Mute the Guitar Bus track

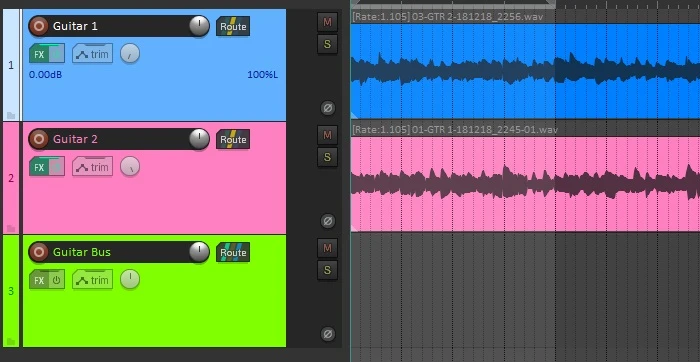pos(327,248)
